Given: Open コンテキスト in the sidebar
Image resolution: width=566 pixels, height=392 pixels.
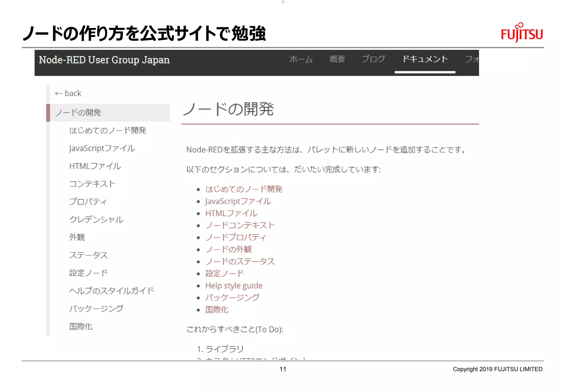Looking at the screenshot, I should 92,184.
